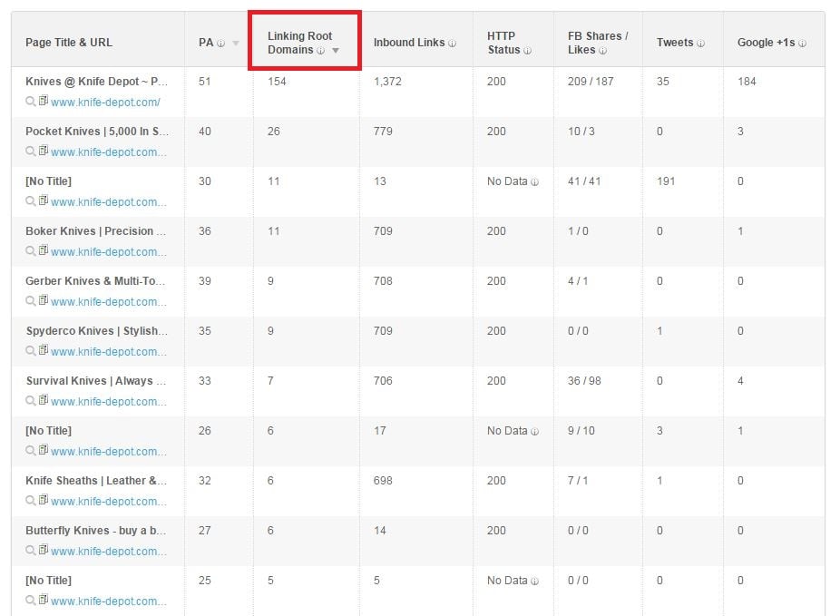Click the page icon under Boker Knives
The width and height of the screenshot is (840, 616).
tap(44, 249)
